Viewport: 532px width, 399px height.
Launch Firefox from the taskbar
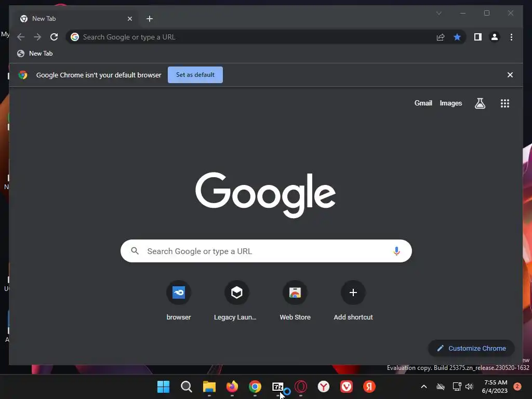coord(232,387)
